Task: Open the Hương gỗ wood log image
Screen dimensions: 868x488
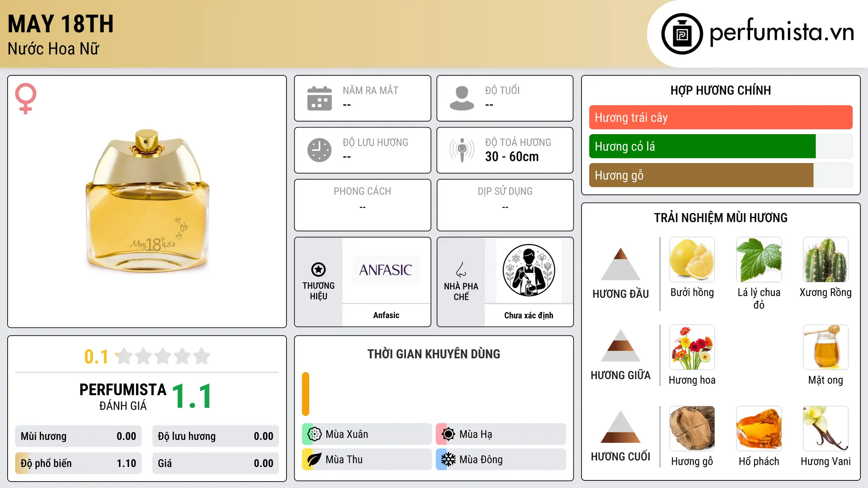Action: (x=692, y=429)
